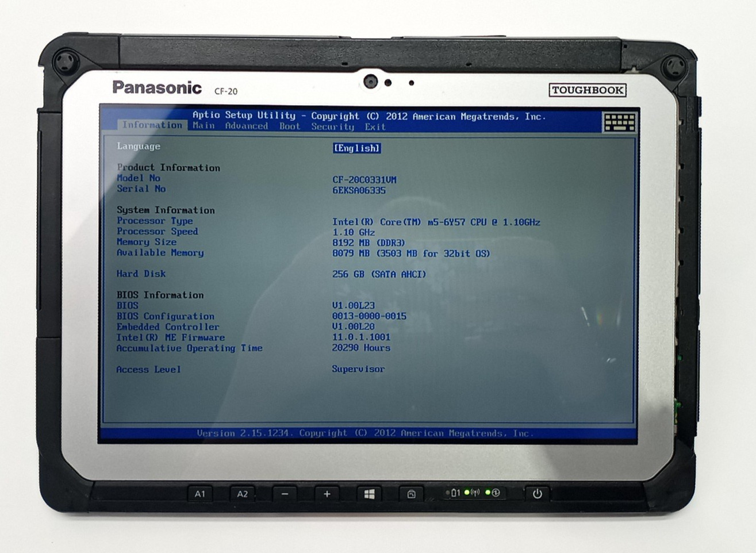Click the Intel(R) ME Firmware label

(171, 337)
